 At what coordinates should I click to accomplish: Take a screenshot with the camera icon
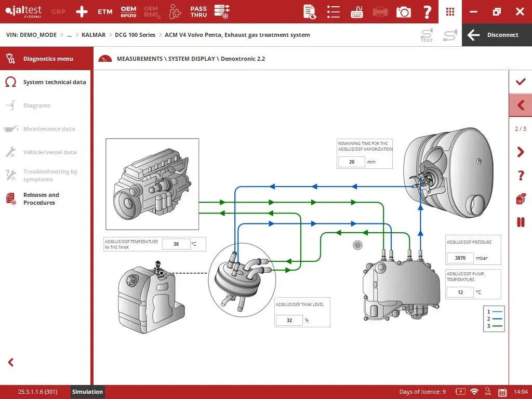[403, 11]
